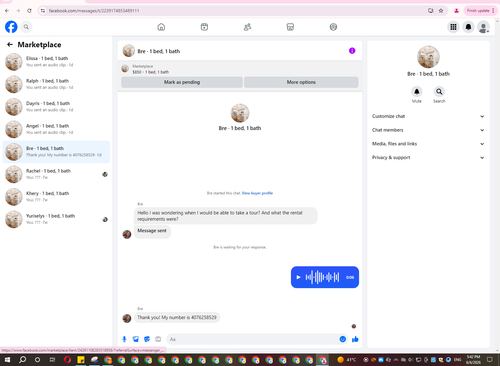
Task: Click the back arrow next to Marketplace
Action: coord(10,44)
